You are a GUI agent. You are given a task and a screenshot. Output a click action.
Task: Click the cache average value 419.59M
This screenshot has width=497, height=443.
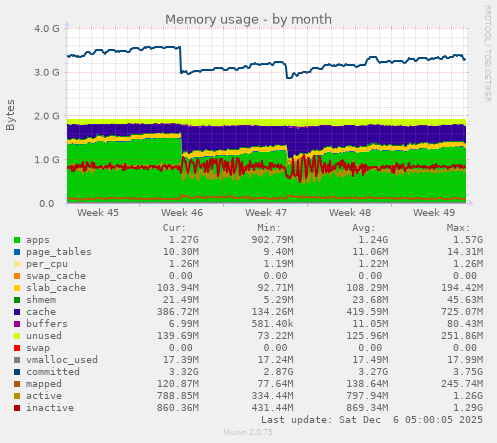(367, 312)
